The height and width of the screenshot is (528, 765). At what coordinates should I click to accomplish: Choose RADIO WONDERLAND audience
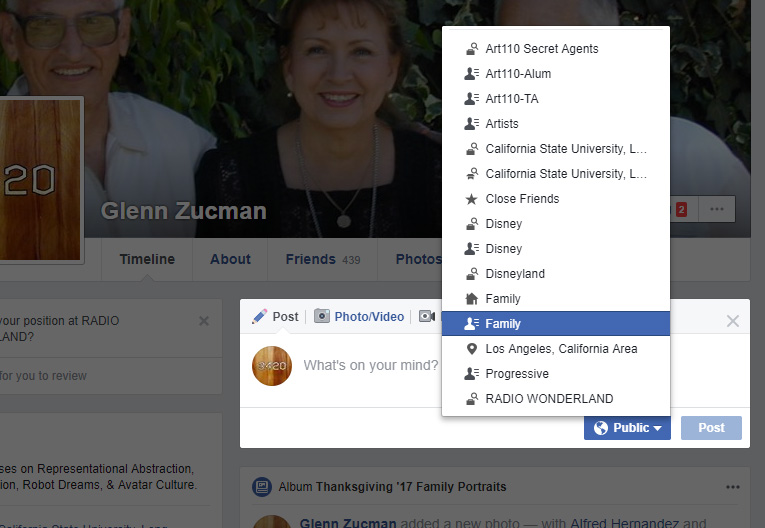tap(556, 398)
